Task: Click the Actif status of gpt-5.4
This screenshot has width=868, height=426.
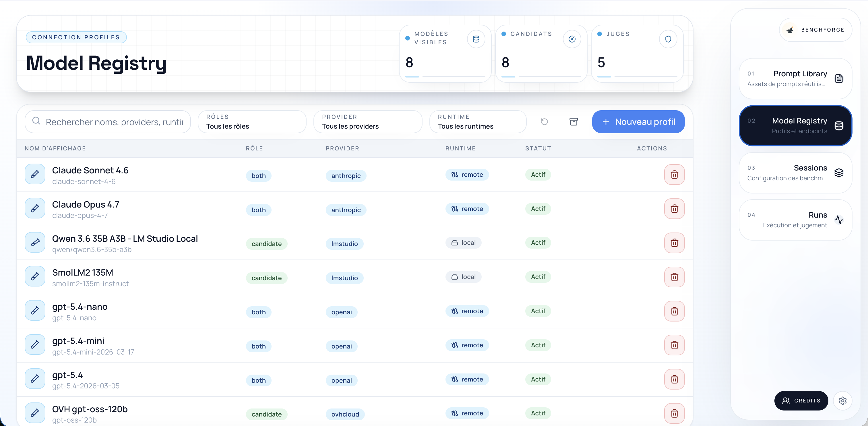Action: tap(538, 379)
